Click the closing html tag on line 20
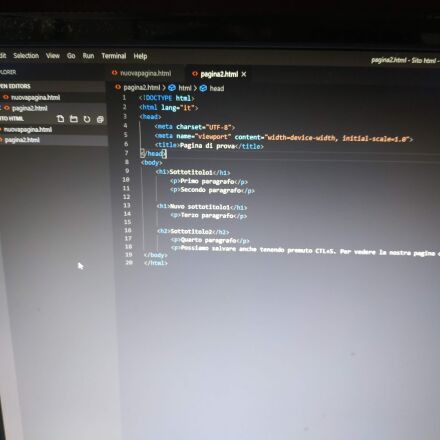 pyautogui.click(x=156, y=263)
